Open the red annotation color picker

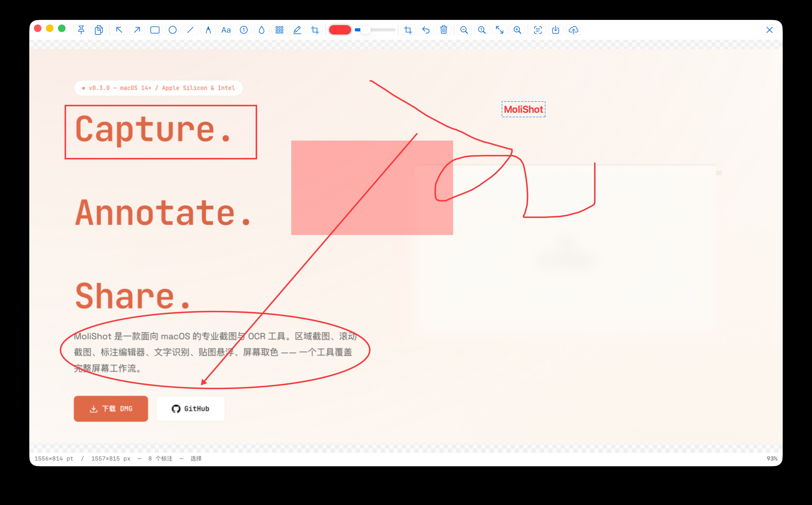340,30
